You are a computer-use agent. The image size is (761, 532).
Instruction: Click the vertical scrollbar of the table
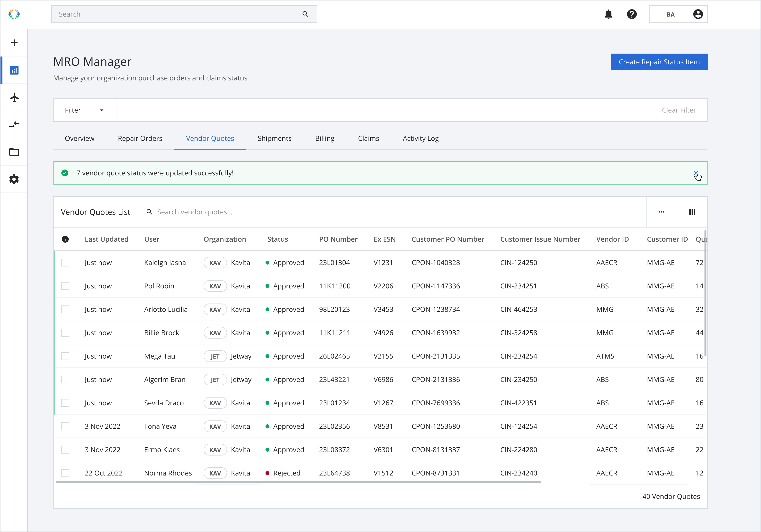tap(705, 293)
